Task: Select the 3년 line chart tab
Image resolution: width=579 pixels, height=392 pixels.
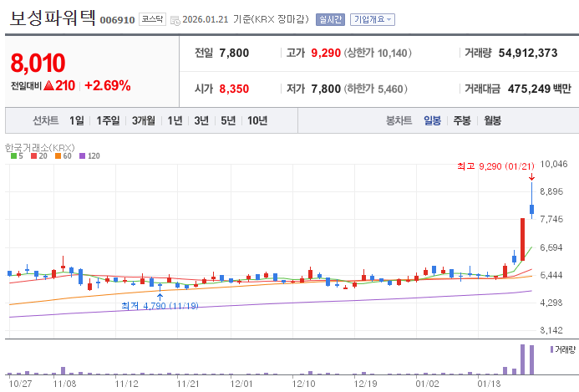Action: coord(201,120)
